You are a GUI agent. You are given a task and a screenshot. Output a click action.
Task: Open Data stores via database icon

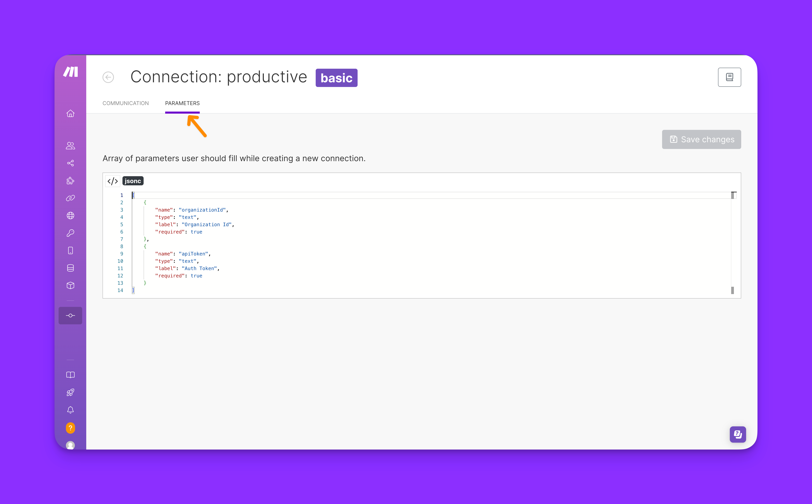[70, 268]
